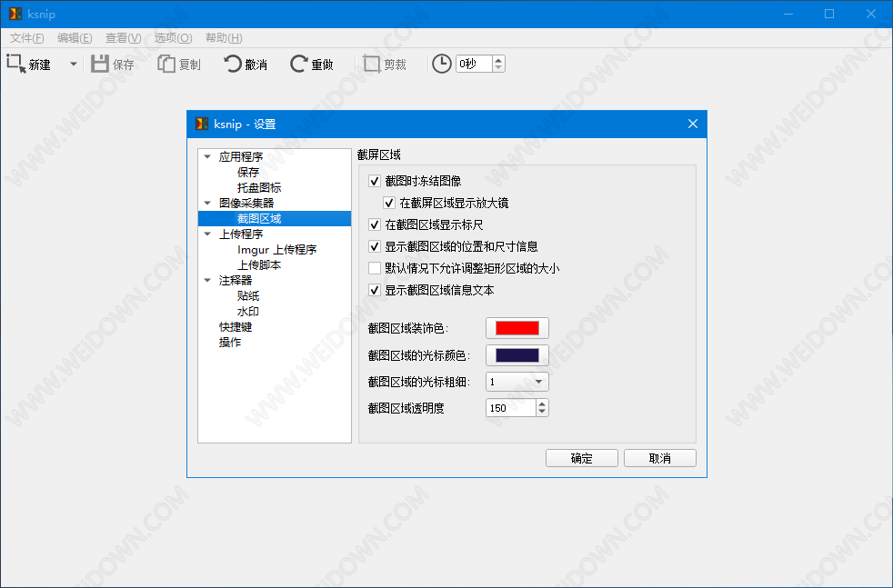Select 应用程序 in the settings tree
The width and height of the screenshot is (893, 588).
pos(241,156)
